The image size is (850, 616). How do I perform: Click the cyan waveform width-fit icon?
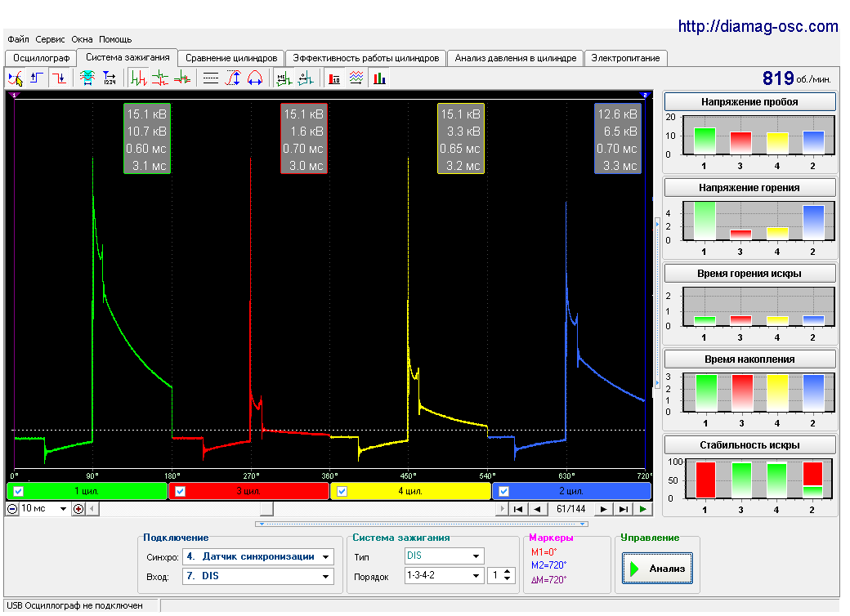87,78
